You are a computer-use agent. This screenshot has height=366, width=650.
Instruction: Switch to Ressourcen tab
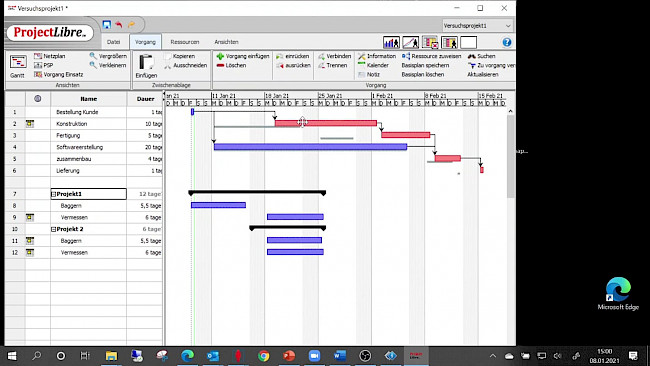[x=184, y=42]
